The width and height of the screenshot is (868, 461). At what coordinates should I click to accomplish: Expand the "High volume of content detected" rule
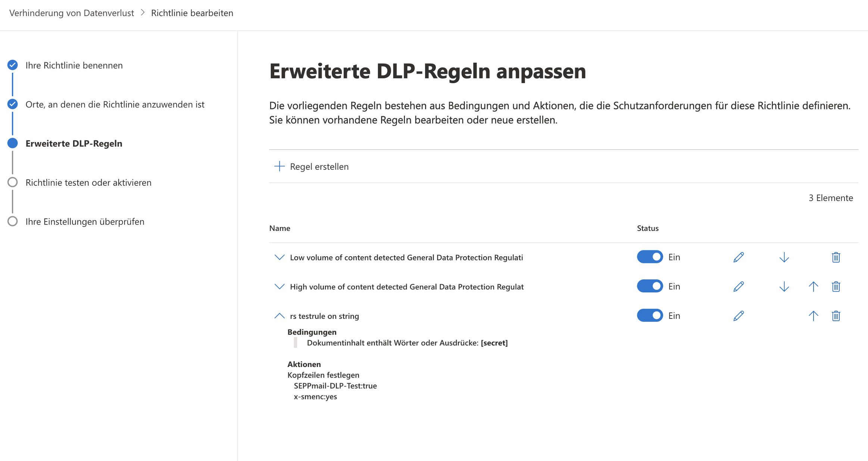click(x=279, y=286)
